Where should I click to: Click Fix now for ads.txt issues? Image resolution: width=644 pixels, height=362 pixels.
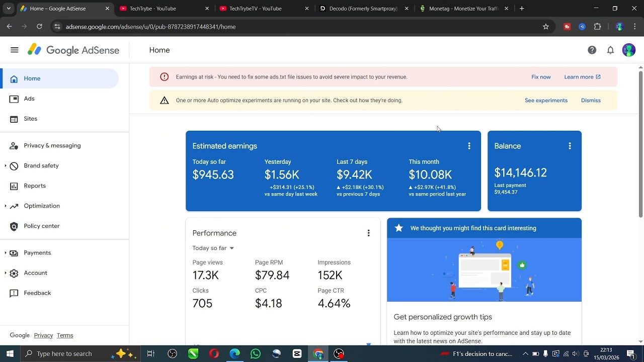click(541, 77)
